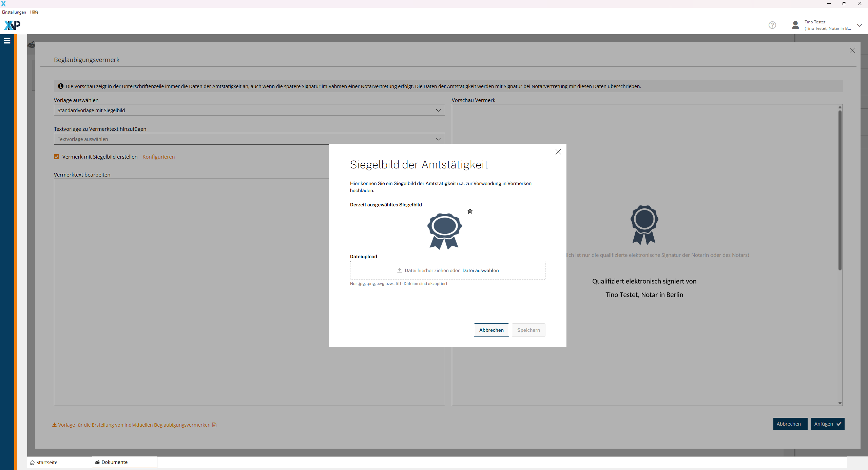Viewport: 868px width, 470px height.
Task: Close the Siegelbild der Amtstätigkeit dialog
Action: coord(558,152)
